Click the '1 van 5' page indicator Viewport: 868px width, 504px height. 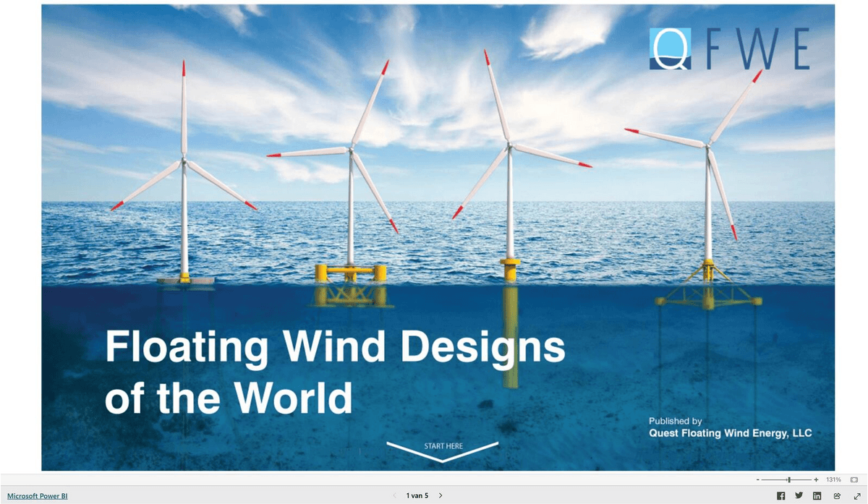click(417, 495)
